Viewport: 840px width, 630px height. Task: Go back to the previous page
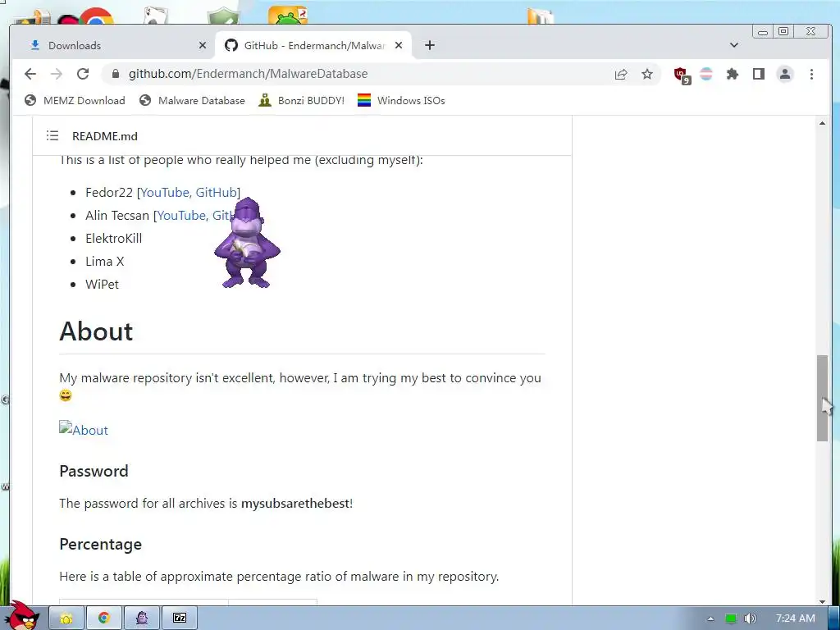(x=30, y=74)
